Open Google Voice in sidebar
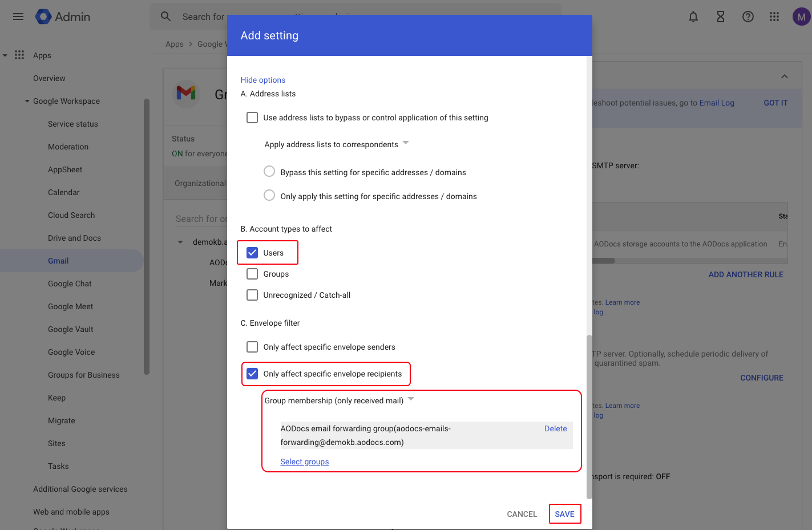The image size is (812, 530). 71,352
